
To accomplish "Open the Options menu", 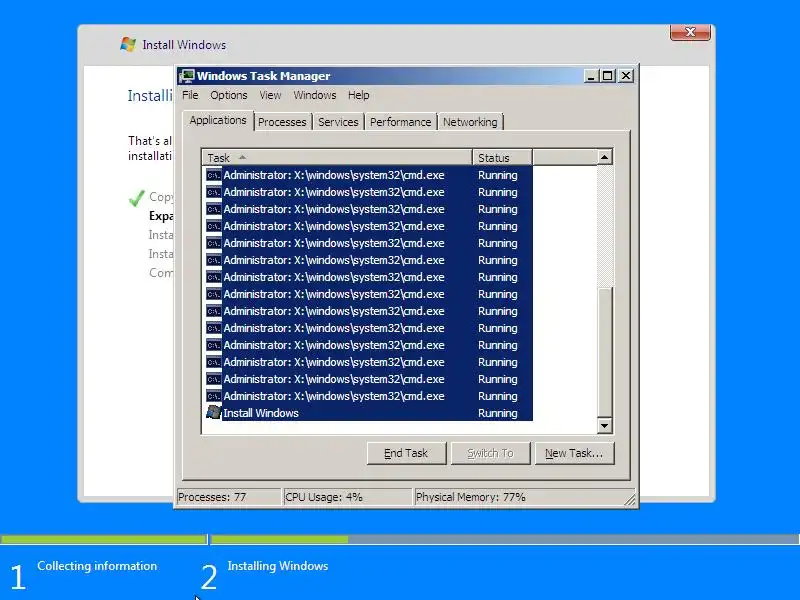I will point(229,95).
